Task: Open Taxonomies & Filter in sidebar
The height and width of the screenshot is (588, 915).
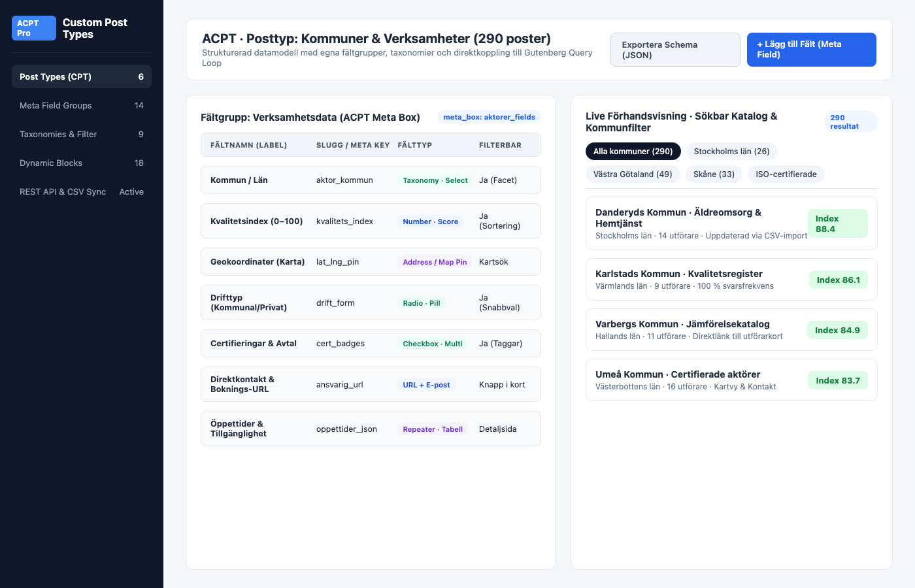Action: (x=82, y=134)
